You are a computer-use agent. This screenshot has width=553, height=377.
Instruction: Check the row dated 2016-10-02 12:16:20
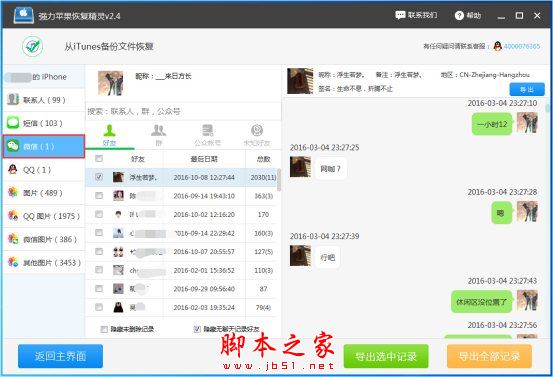pyautogui.click(x=99, y=214)
